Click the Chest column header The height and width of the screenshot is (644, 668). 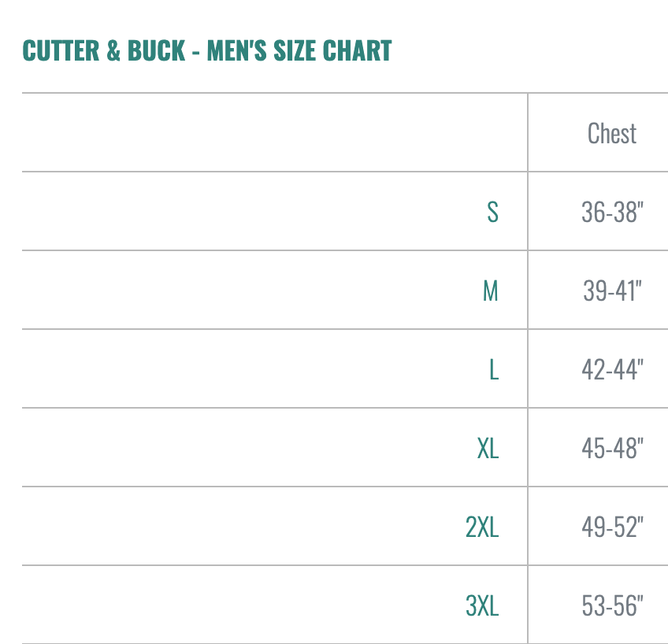pos(612,133)
